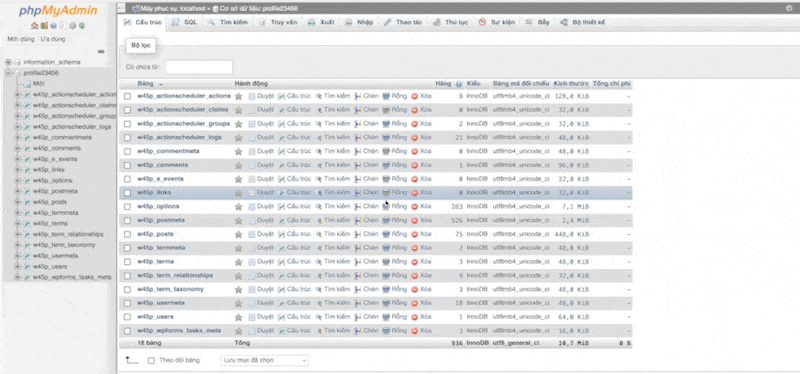This screenshot has width=800, height=374.
Task: Open the Bộ thiết kế designer tab
Action: point(583,22)
